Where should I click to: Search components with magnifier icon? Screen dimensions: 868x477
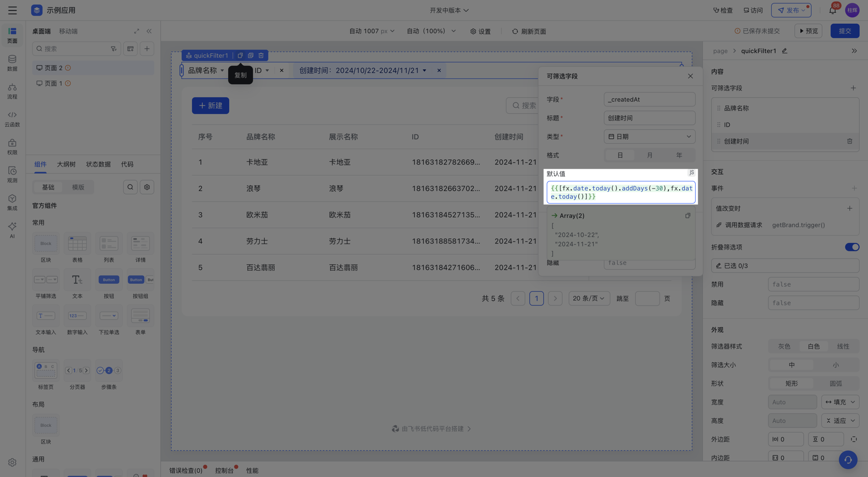(x=130, y=187)
